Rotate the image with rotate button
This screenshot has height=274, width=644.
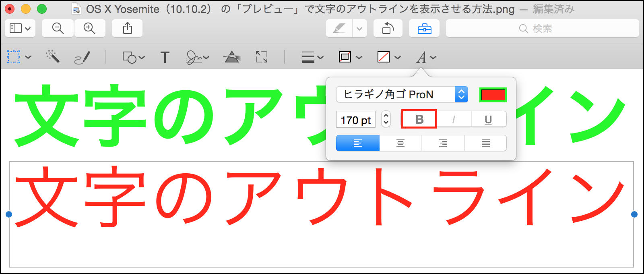point(388,28)
